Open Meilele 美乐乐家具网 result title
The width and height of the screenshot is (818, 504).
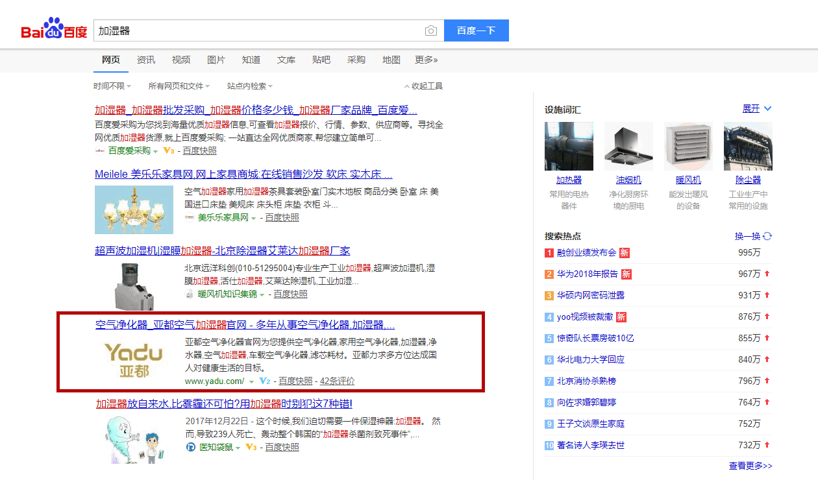tap(243, 174)
